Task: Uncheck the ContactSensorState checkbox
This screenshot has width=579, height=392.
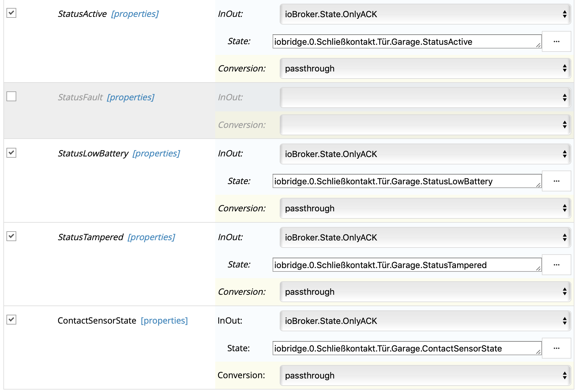Action: 11,320
